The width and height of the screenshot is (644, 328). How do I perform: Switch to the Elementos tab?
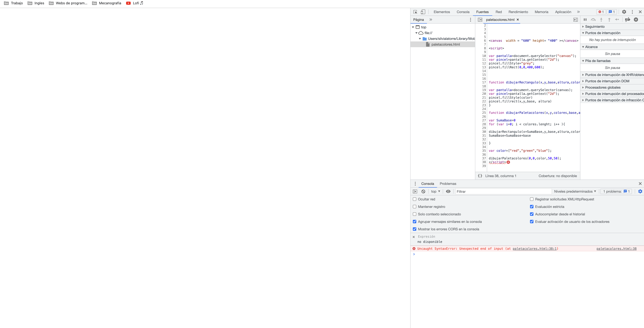point(442,12)
